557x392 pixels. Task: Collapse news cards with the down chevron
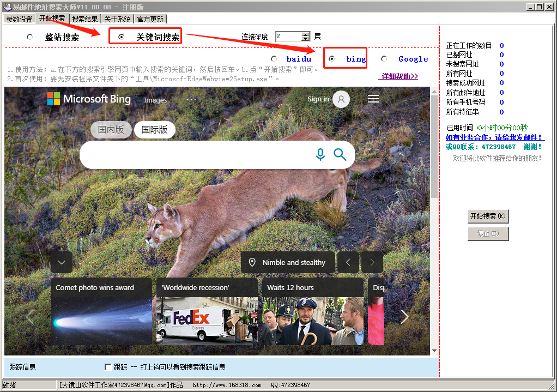pyautogui.click(x=62, y=262)
